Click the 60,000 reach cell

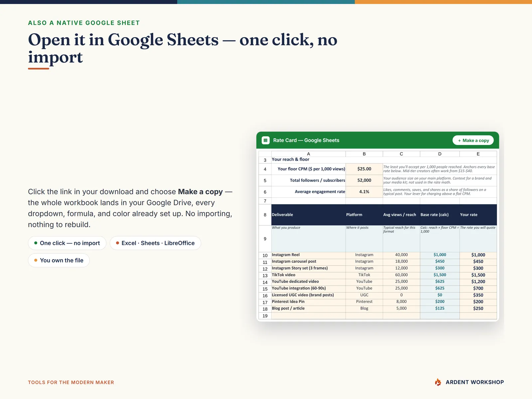click(x=401, y=275)
